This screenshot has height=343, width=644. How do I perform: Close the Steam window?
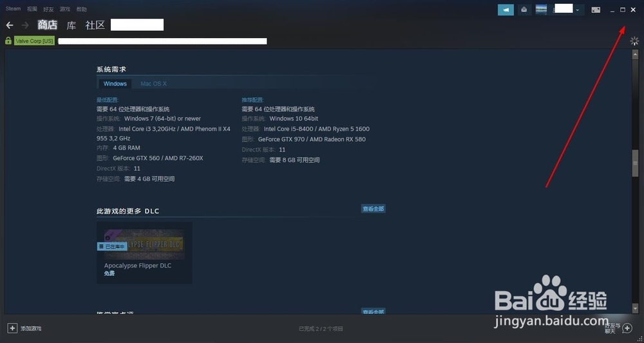point(633,10)
